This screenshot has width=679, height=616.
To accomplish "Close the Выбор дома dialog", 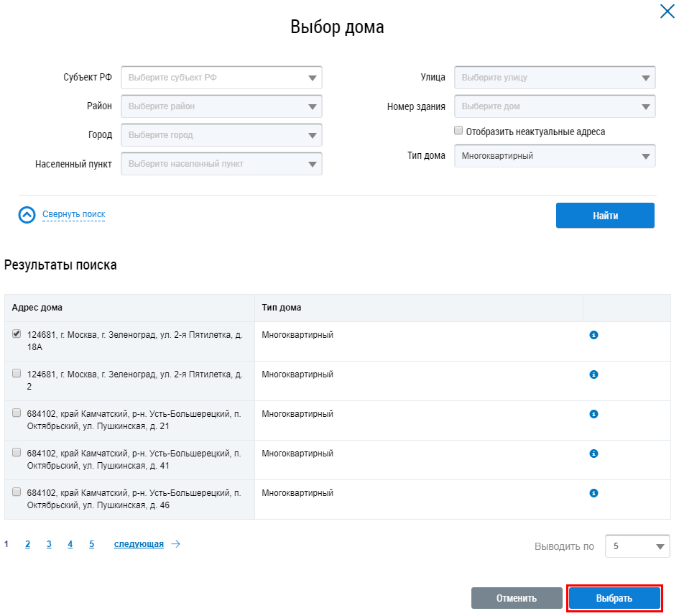I will coord(666,12).
